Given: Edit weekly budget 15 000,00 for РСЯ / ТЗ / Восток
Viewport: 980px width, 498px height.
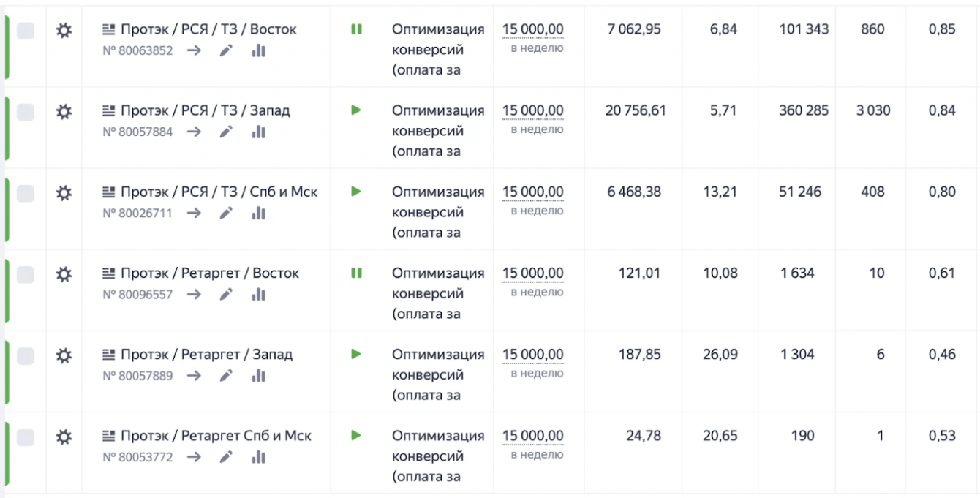Looking at the screenshot, I should point(532,30).
